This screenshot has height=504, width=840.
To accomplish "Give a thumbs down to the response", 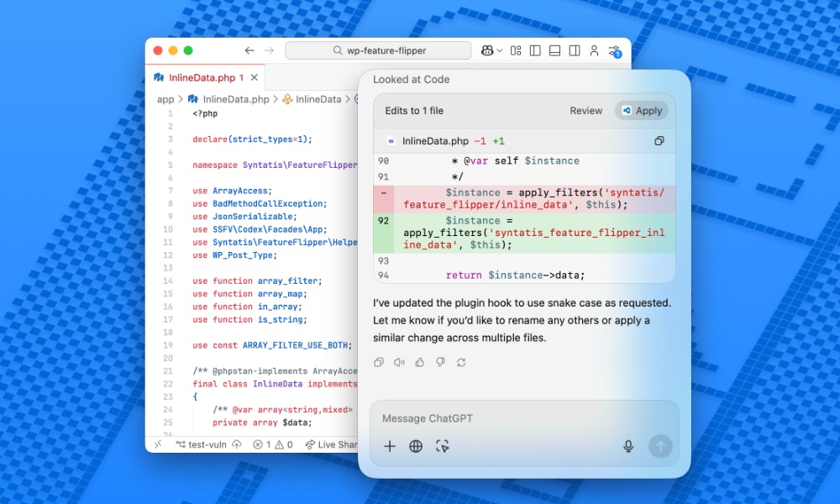I will pyautogui.click(x=440, y=363).
